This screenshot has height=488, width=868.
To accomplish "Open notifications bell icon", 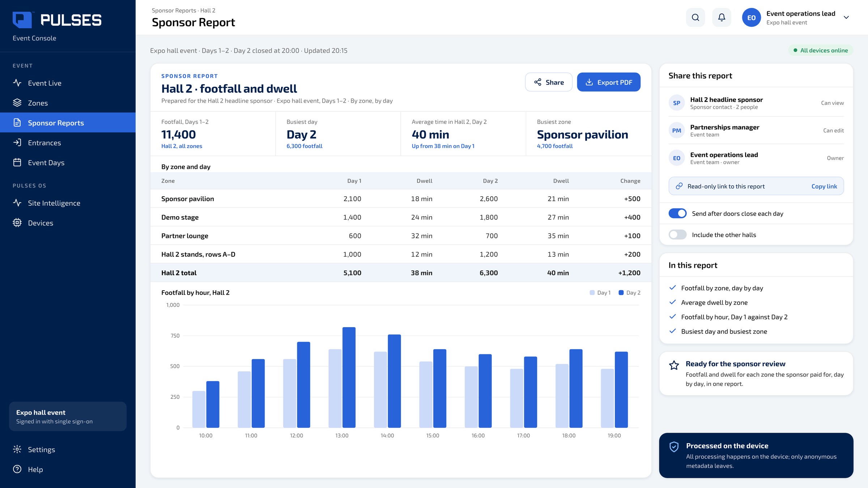I will pos(722,17).
